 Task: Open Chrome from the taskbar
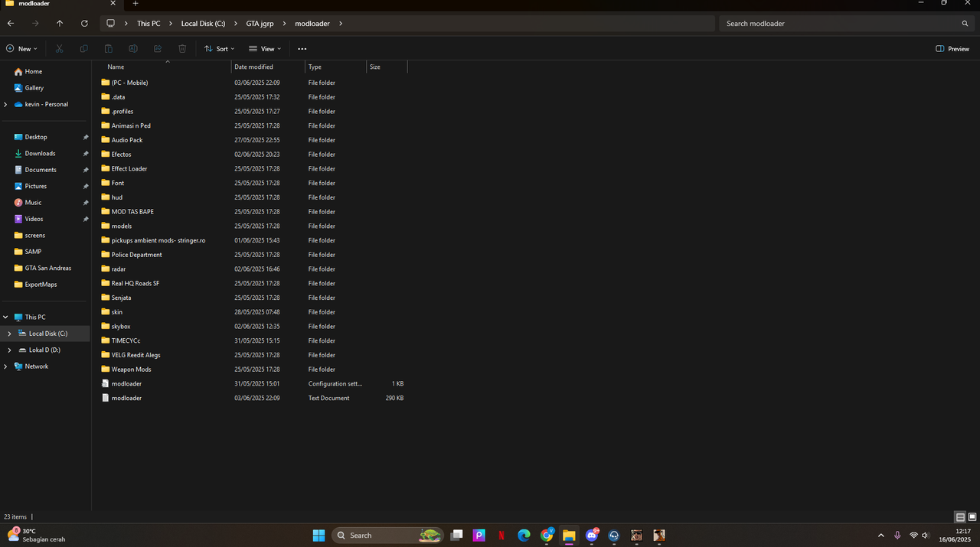click(547, 536)
